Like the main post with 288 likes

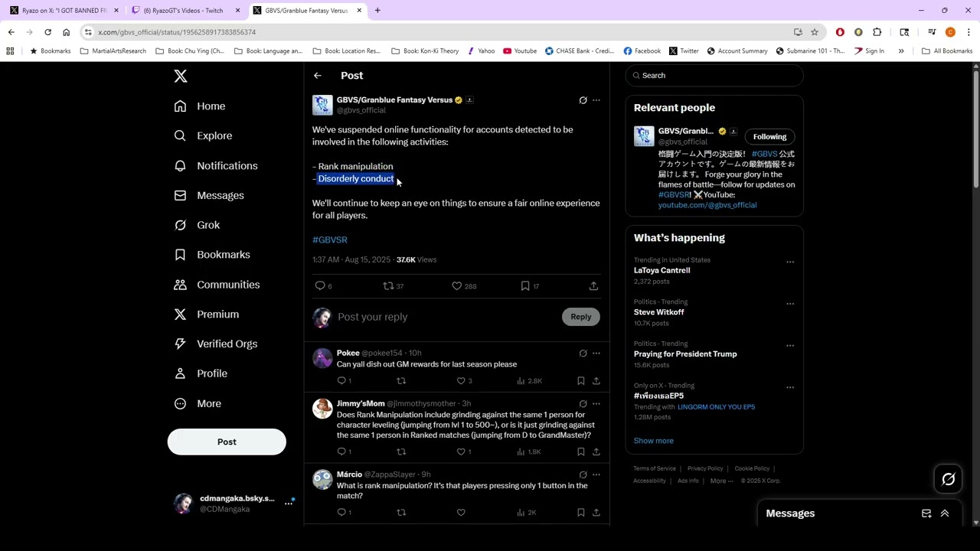(456, 285)
